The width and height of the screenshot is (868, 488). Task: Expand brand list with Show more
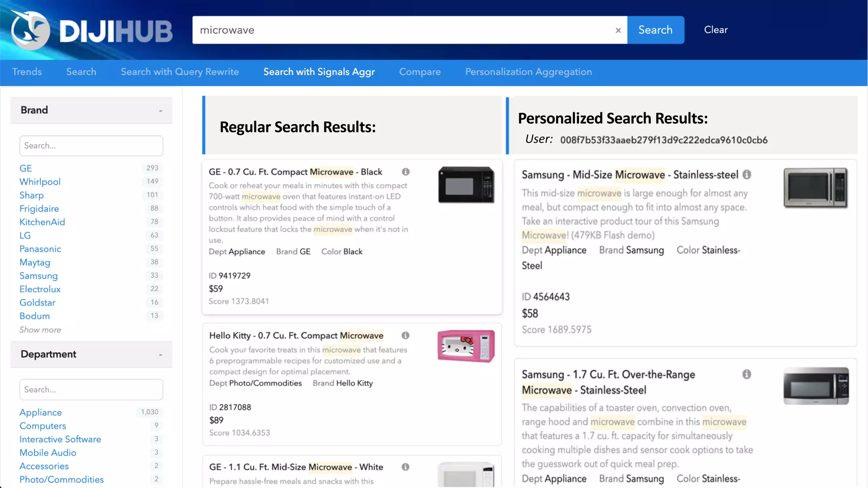pos(40,330)
